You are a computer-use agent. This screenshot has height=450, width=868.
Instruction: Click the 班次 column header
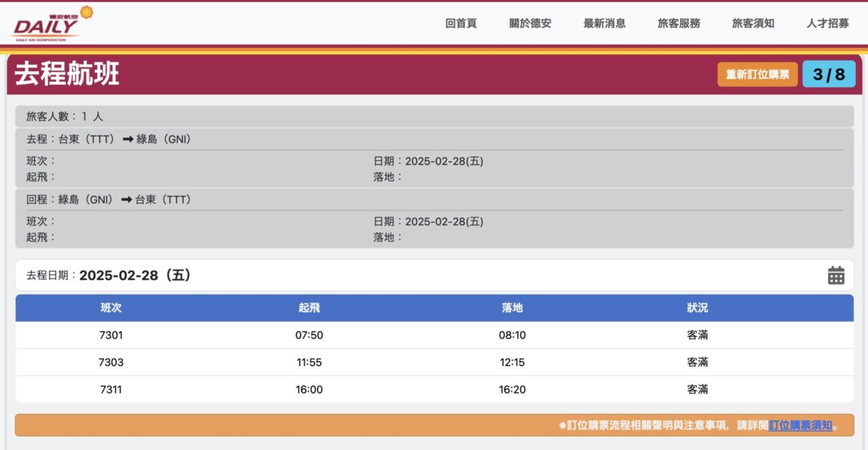click(111, 308)
